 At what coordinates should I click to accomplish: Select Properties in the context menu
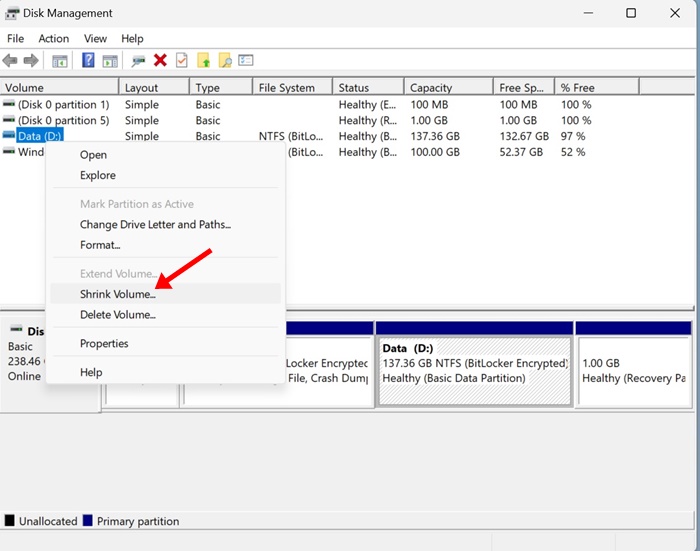pos(166,343)
